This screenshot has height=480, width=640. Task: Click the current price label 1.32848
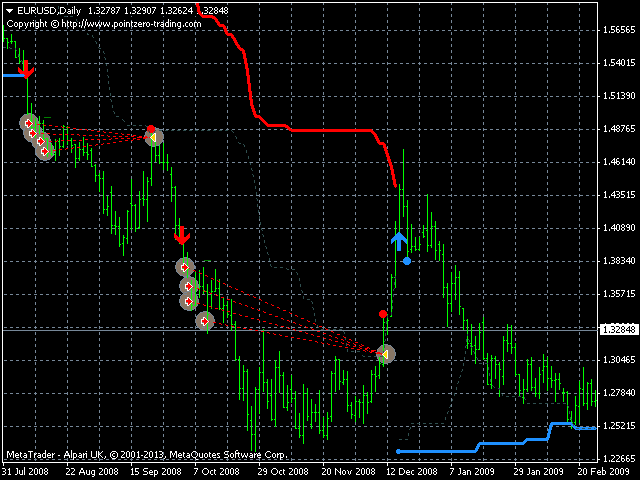click(x=619, y=329)
